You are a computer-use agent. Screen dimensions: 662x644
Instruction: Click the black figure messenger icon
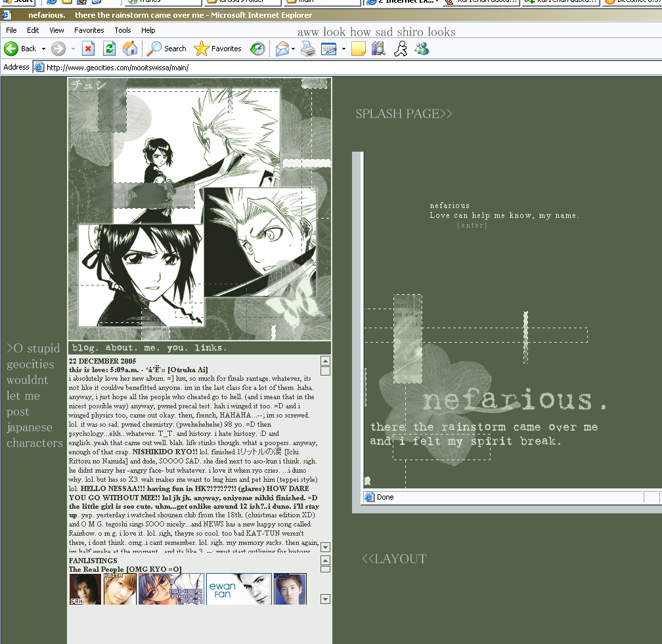pos(400,49)
